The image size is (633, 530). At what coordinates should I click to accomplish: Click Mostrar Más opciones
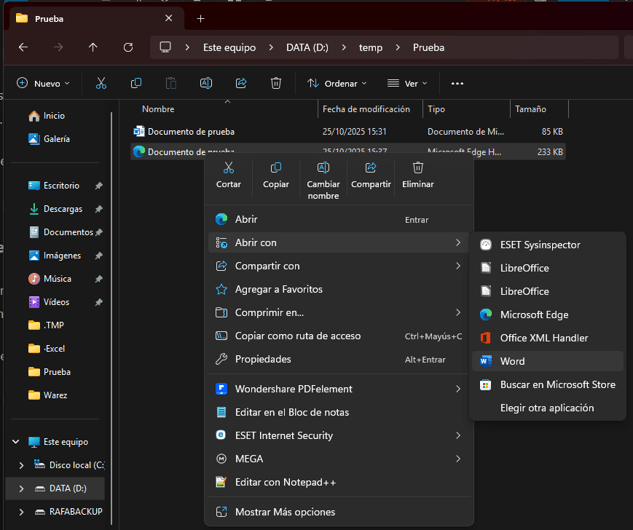[x=285, y=512]
